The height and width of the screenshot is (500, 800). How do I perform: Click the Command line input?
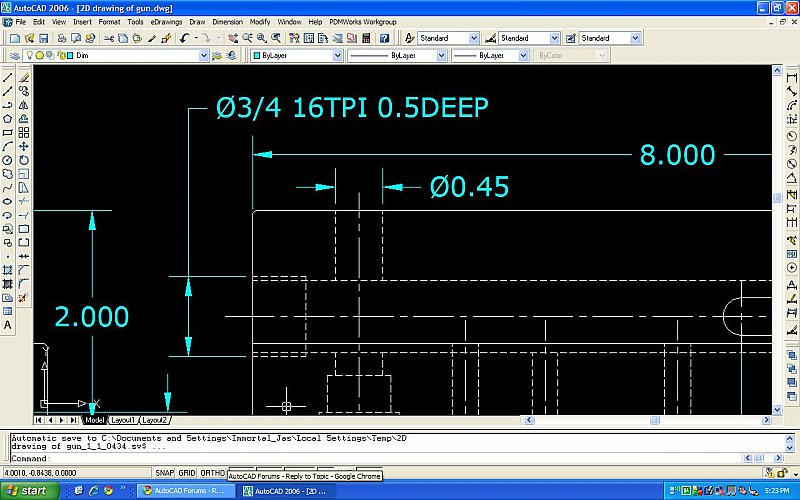[377, 458]
